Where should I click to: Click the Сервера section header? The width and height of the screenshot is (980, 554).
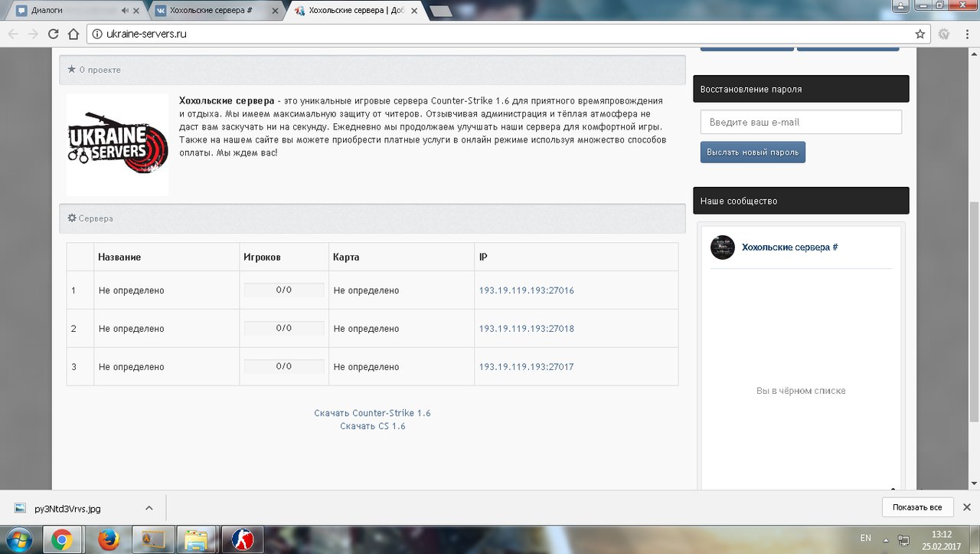pos(372,218)
